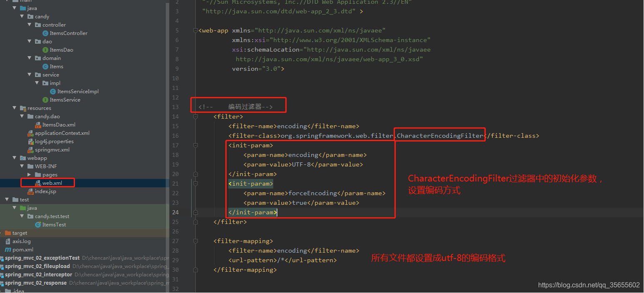Click line number 29 in the gutter
The image size is (644, 293).
175,260
